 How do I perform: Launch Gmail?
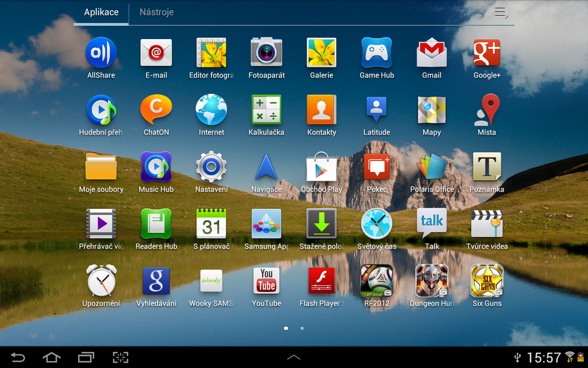[432, 52]
